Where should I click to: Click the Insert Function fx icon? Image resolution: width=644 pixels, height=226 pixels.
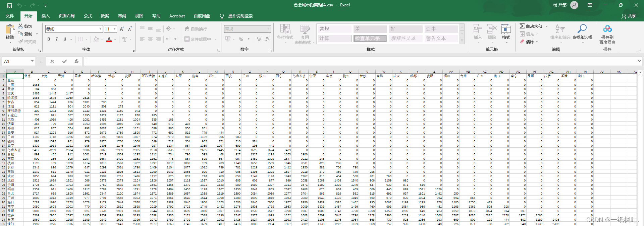76,61
